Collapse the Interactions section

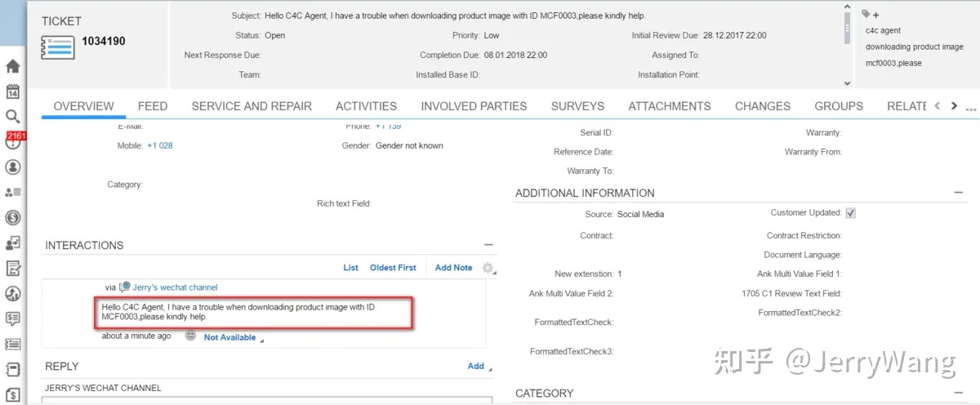488,245
